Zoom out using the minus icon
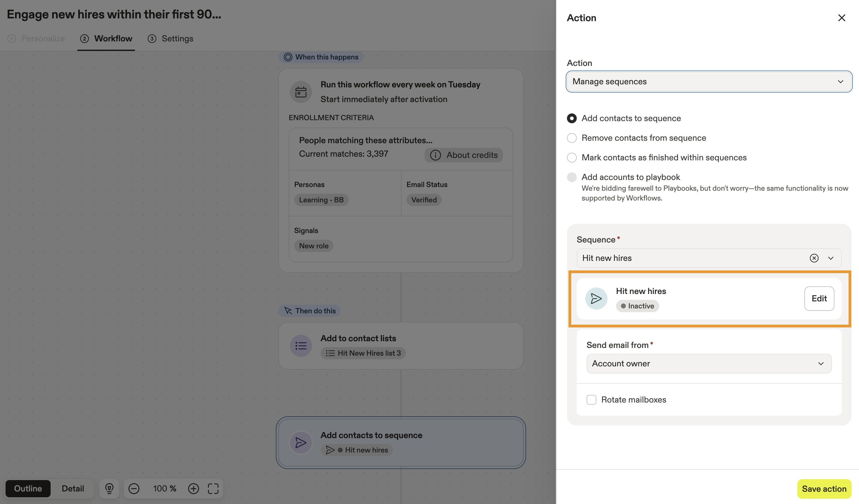Screen dimensions: 859x504 pyautogui.click(x=134, y=488)
